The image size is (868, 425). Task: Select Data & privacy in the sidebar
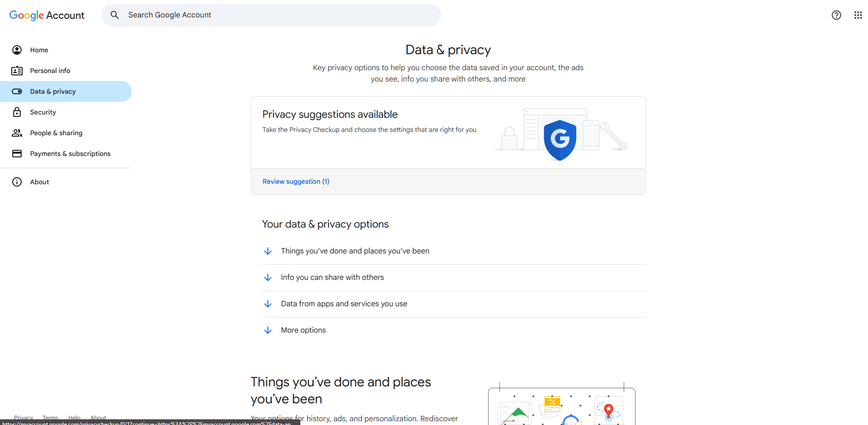click(53, 91)
